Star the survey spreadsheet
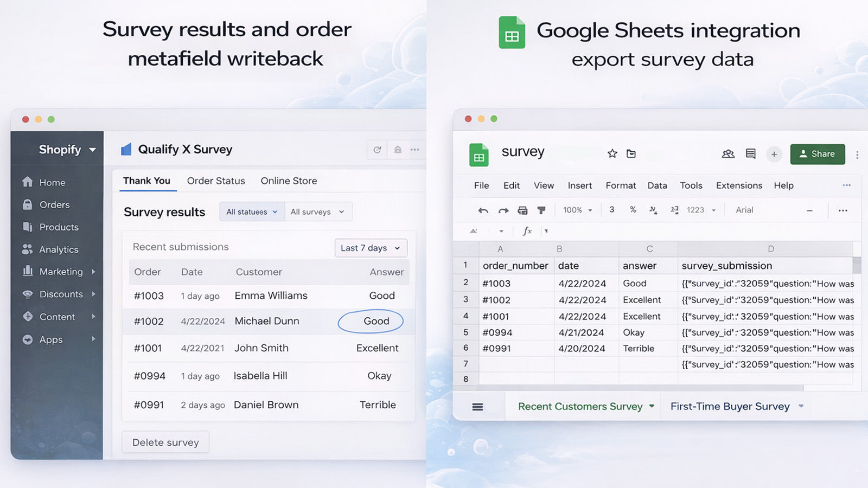 [x=612, y=153]
